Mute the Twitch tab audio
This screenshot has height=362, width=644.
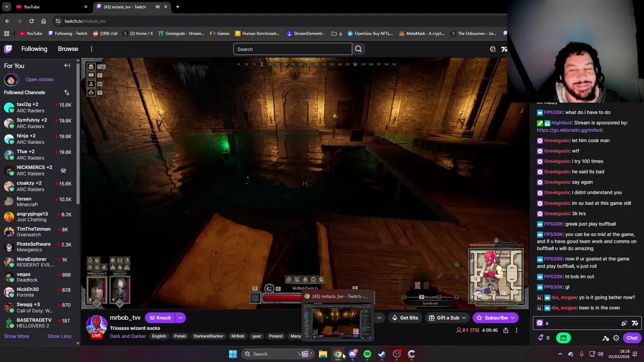157,7
